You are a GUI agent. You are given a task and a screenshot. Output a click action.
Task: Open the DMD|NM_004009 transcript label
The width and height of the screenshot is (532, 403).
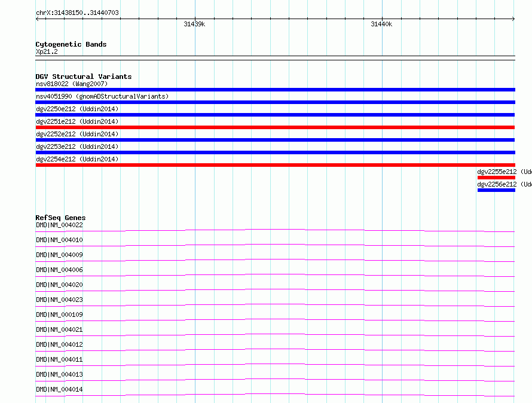click(59, 255)
